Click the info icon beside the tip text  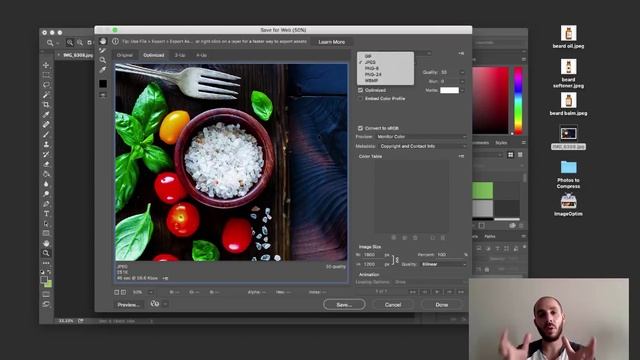[116, 41]
